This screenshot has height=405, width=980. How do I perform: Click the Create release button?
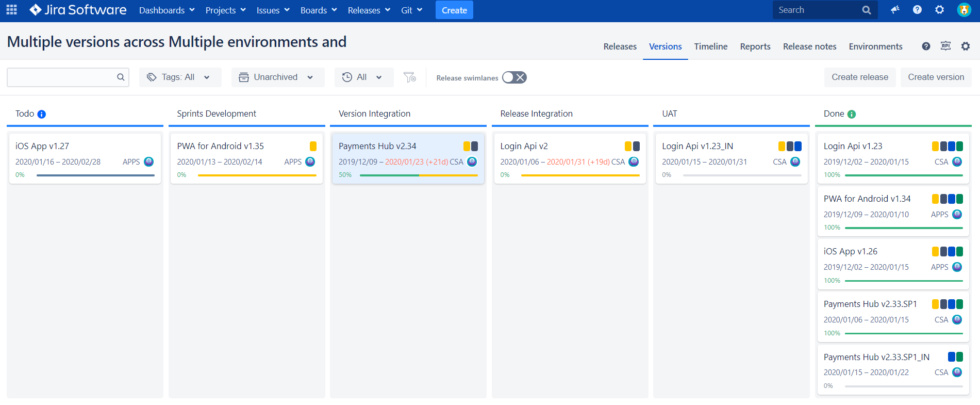[860, 77]
